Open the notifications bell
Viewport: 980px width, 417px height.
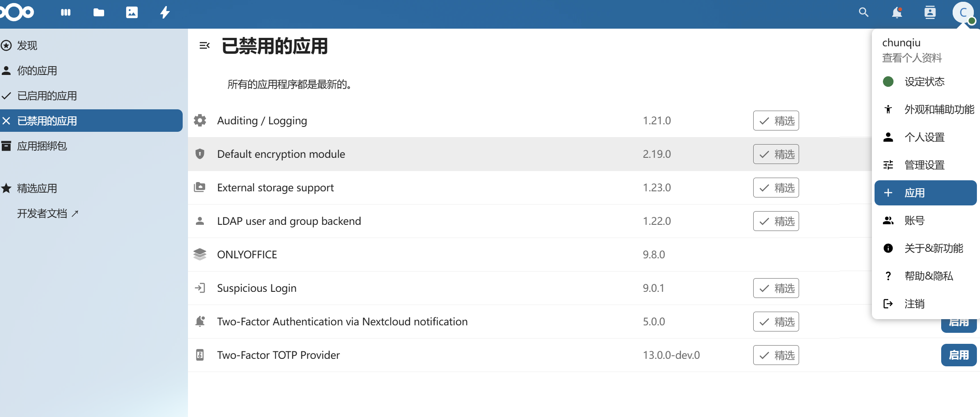(x=896, y=12)
